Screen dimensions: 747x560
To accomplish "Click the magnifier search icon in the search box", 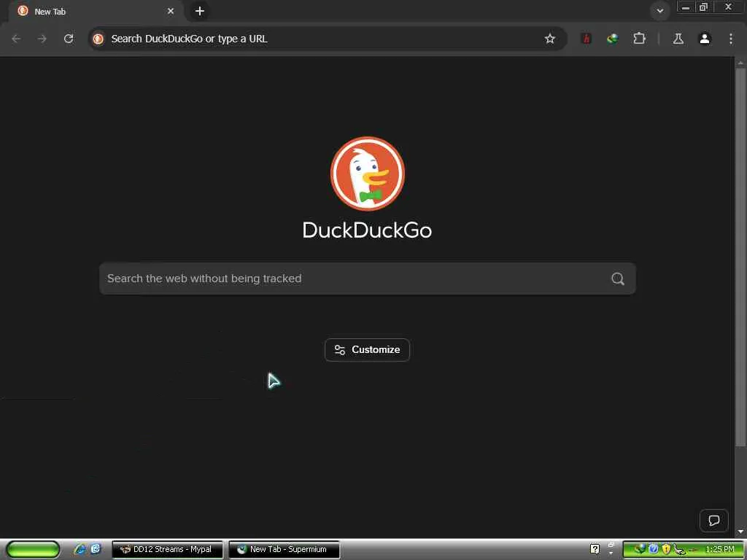I will [617, 279].
